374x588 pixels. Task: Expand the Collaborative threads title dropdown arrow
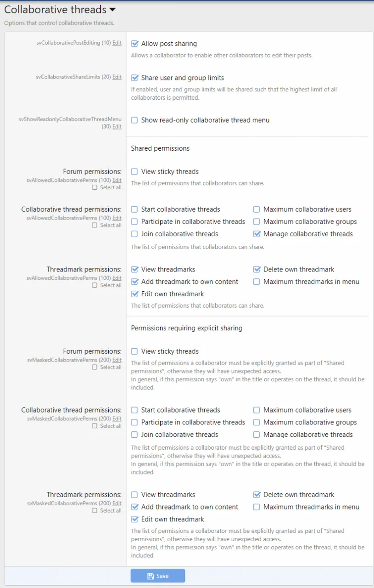[x=112, y=10]
